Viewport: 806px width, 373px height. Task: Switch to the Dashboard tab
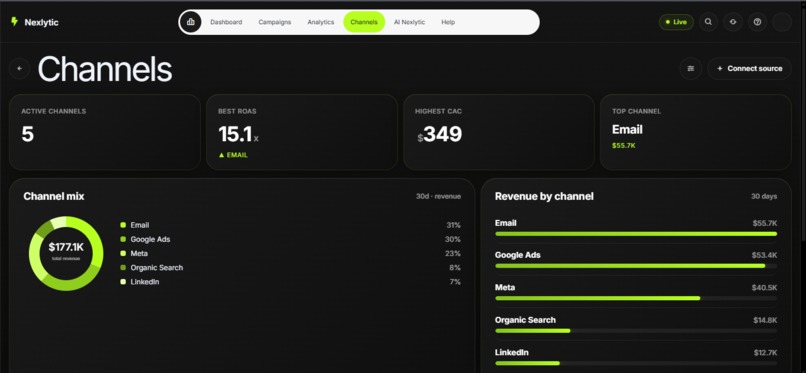[x=226, y=22]
